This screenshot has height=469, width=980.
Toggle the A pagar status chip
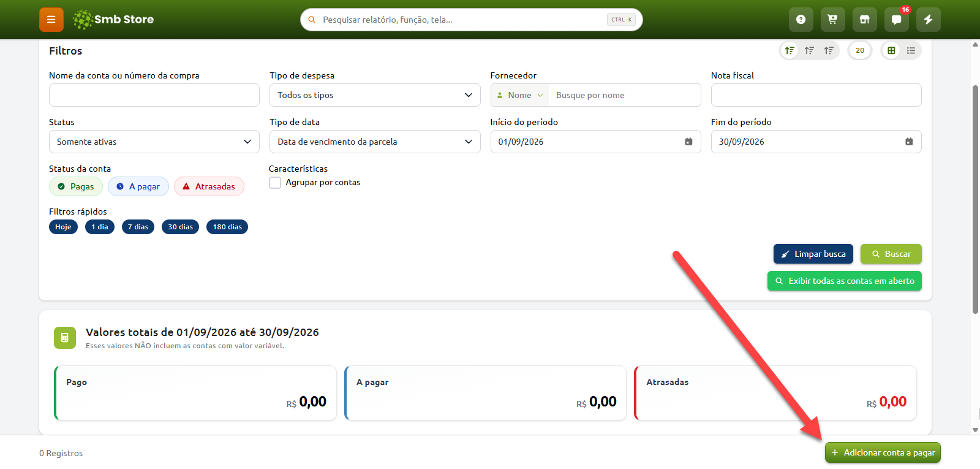pyautogui.click(x=138, y=186)
